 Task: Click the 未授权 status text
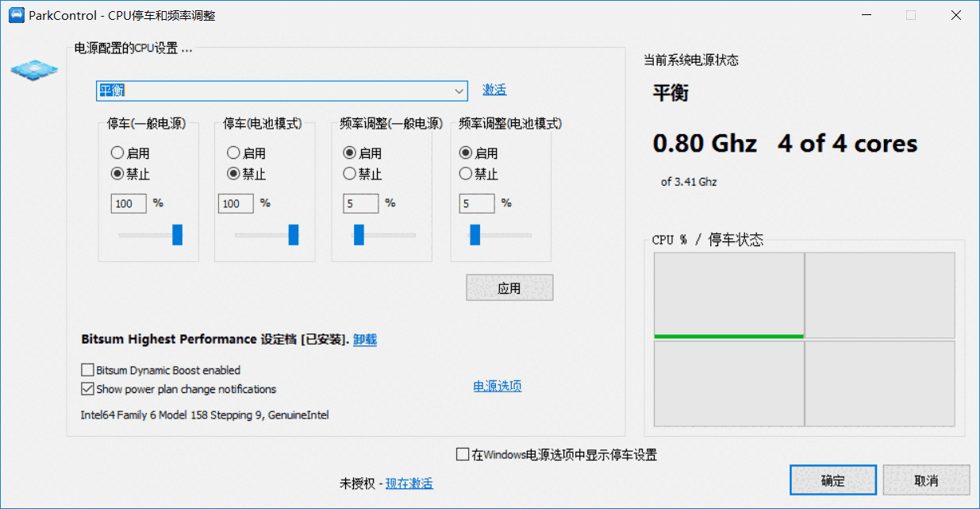(358, 484)
